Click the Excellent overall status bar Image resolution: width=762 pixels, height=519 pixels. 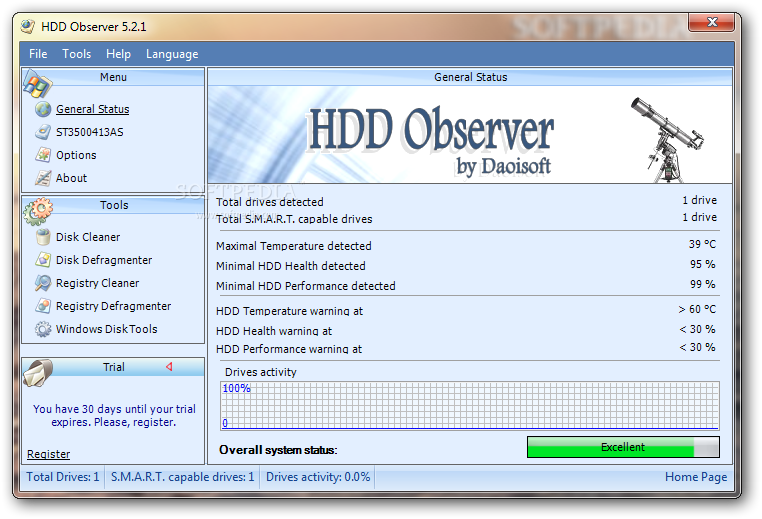[623, 447]
